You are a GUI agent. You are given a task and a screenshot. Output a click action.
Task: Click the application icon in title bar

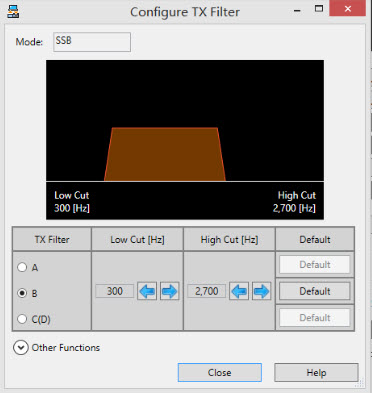click(x=13, y=11)
